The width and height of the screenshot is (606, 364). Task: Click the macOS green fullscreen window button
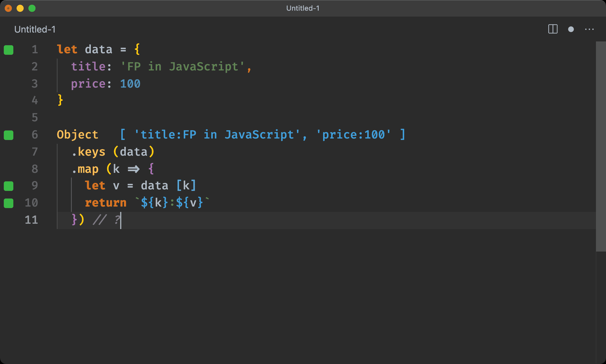click(32, 8)
